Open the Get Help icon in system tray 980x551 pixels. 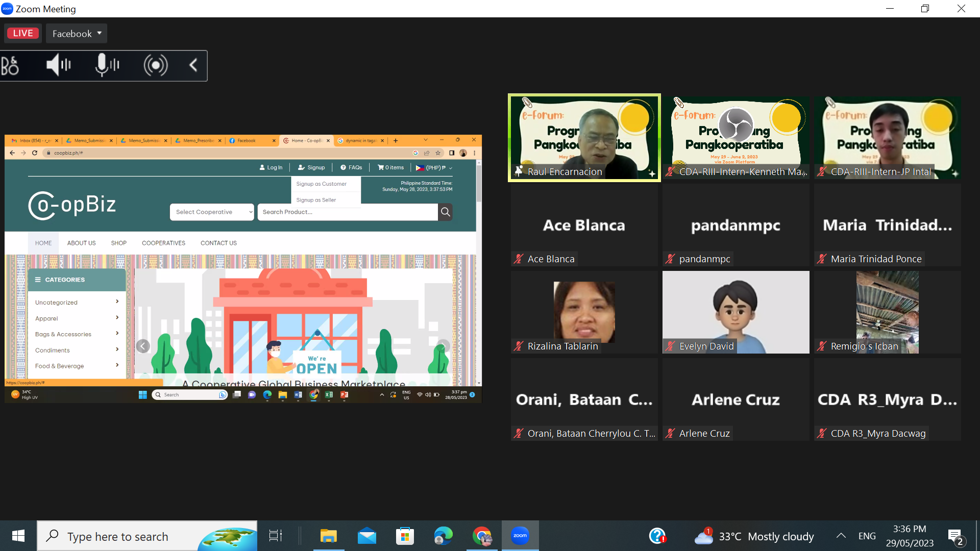(x=657, y=536)
